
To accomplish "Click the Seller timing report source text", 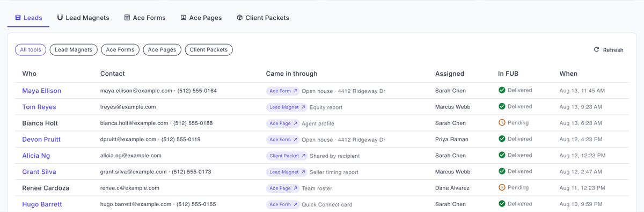I will click(x=334, y=172).
